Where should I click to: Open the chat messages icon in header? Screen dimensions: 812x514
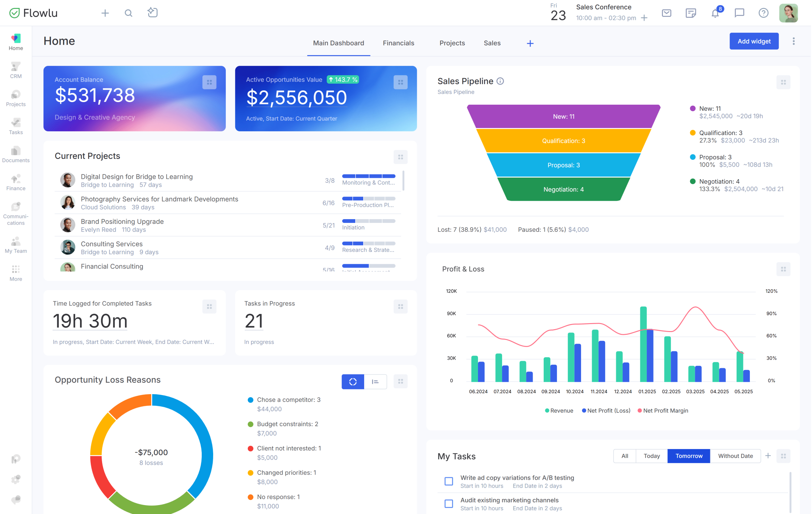tap(739, 13)
